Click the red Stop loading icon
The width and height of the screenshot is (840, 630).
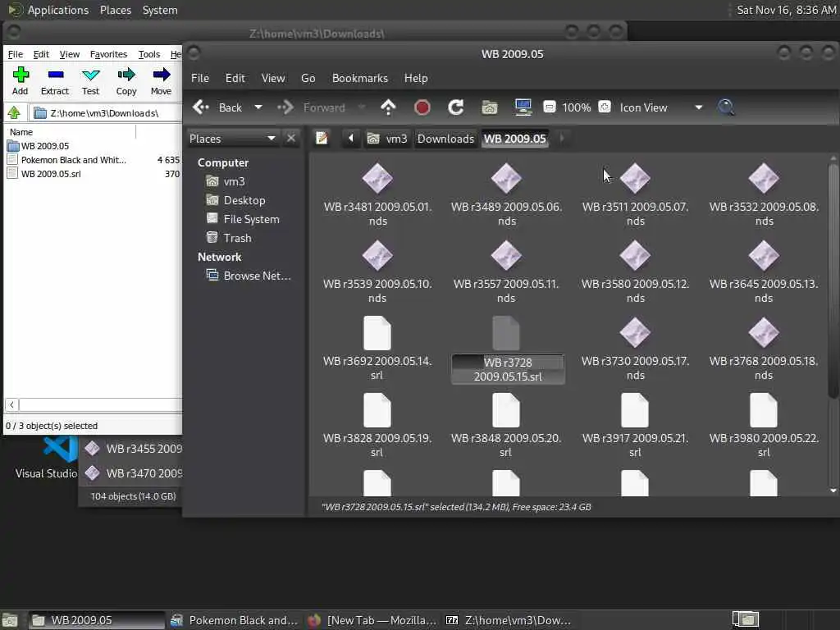[x=422, y=107]
